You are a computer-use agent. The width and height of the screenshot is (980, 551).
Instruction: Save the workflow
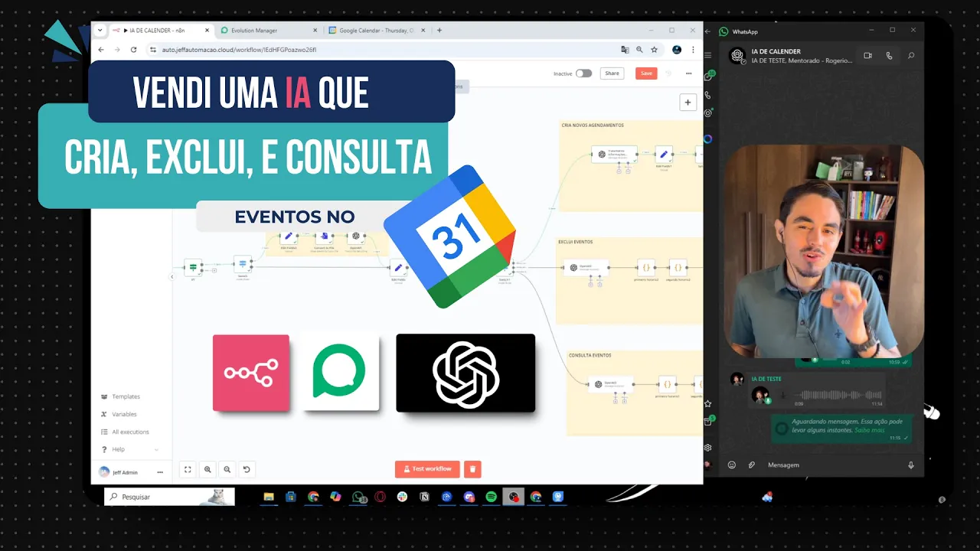646,73
